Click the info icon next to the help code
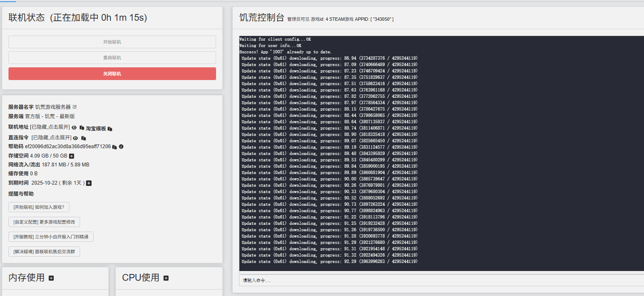644x296 pixels. [x=121, y=147]
